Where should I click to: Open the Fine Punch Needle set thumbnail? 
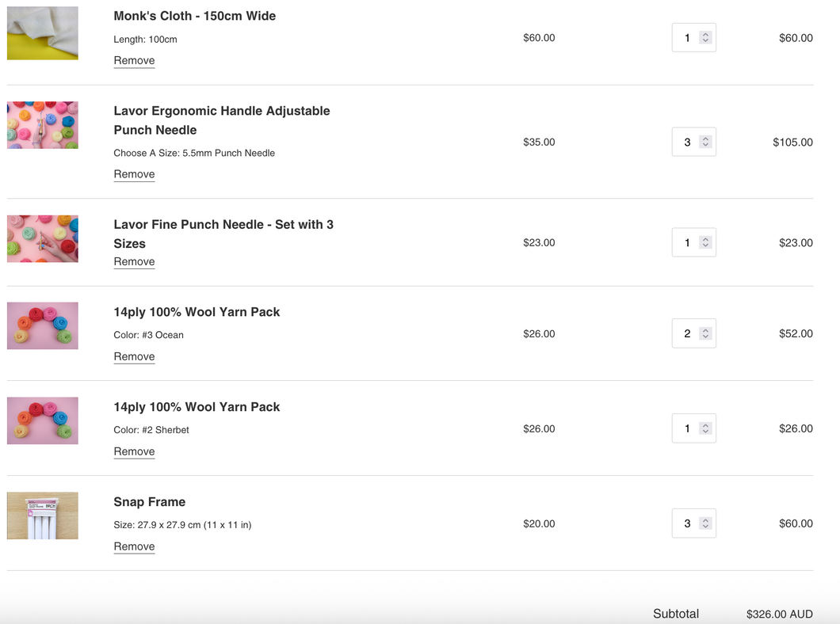[42, 238]
